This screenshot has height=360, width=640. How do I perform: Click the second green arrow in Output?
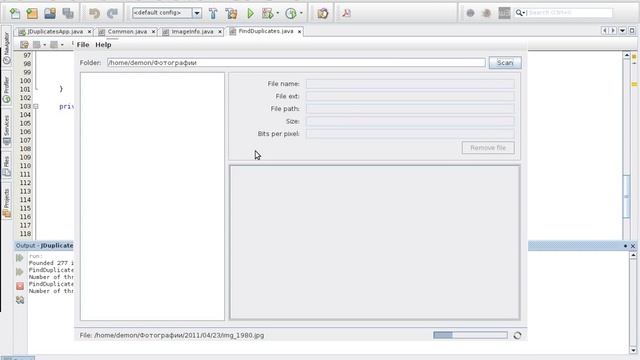20,272
